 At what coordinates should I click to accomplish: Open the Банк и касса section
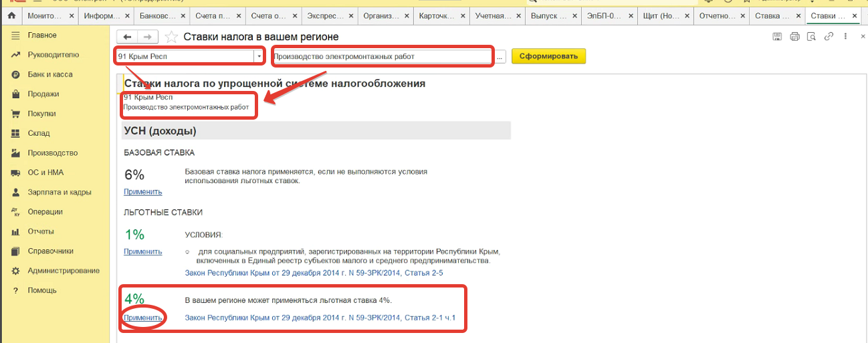(x=50, y=74)
